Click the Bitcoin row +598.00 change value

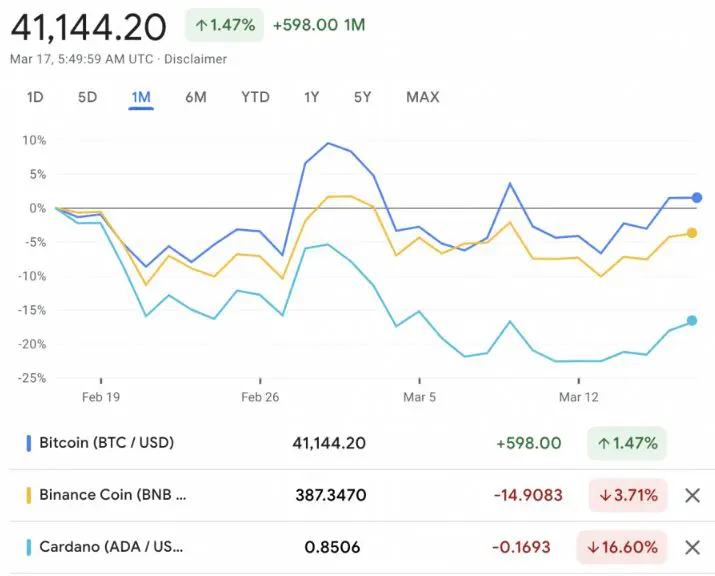(528, 443)
